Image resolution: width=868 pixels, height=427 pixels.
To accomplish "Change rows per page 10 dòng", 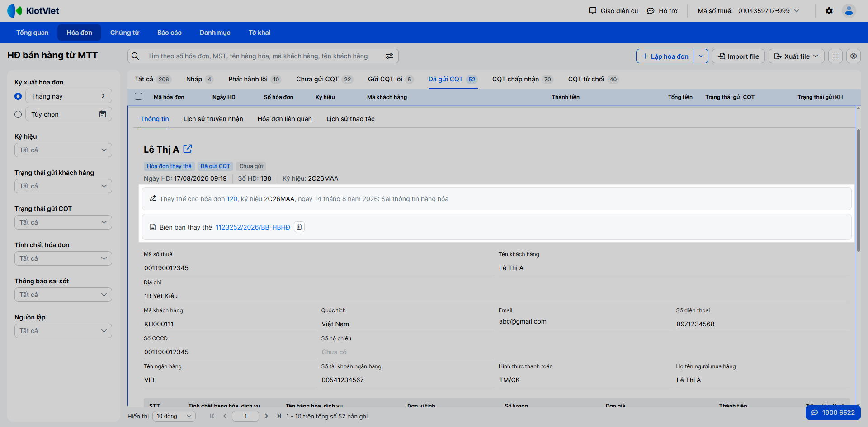I will point(174,416).
